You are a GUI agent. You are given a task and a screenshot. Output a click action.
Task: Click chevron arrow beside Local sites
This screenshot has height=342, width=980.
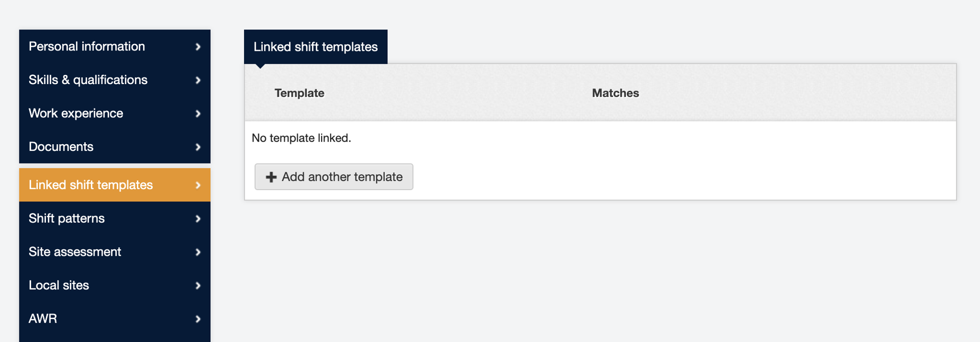click(198, 285)
